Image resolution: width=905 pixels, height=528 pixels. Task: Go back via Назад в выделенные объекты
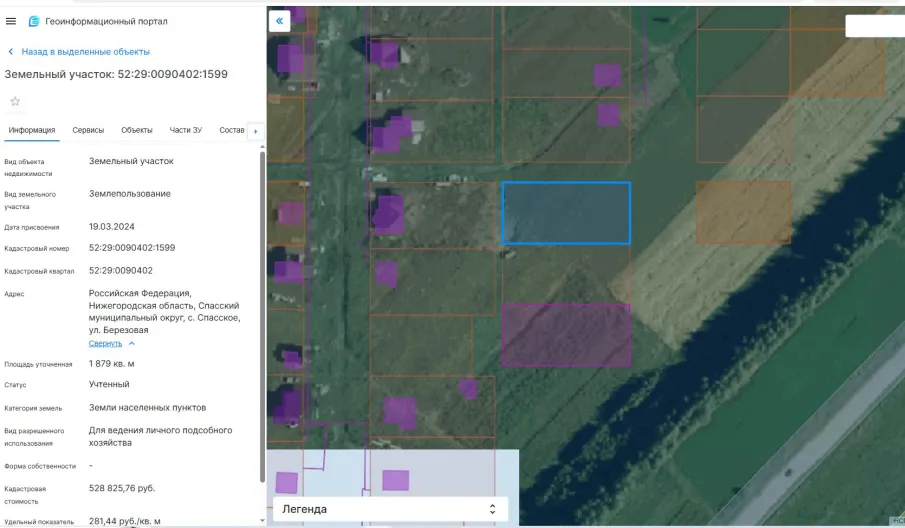85,51
